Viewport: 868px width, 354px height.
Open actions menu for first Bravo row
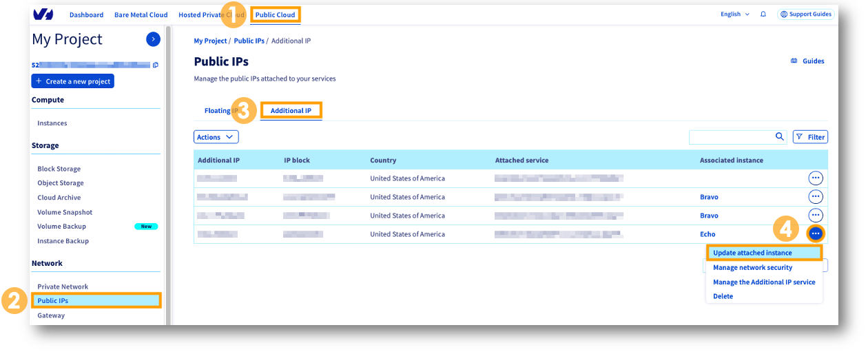[x=816, y=196]
